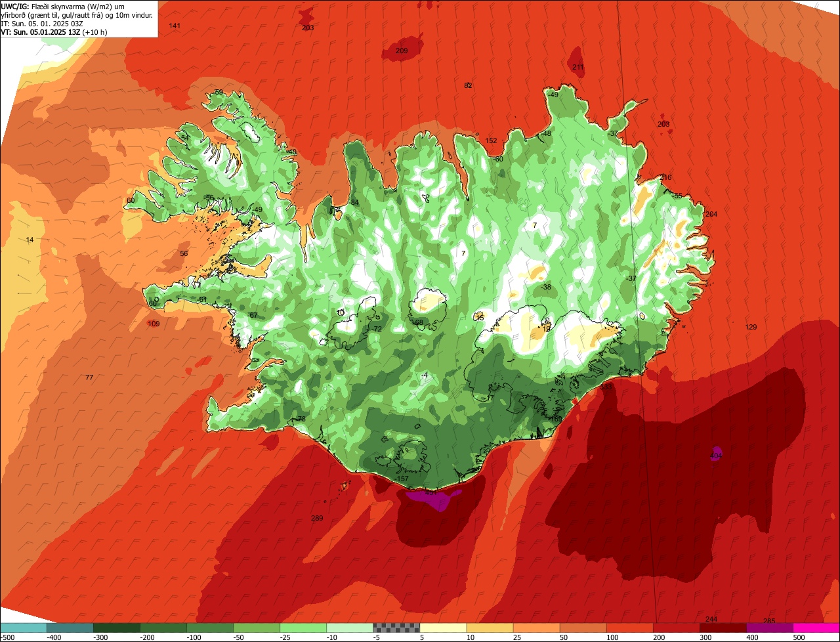Click the teal -500 to -400 legend swatch
The image size is (840, 642).
point(24,628)
